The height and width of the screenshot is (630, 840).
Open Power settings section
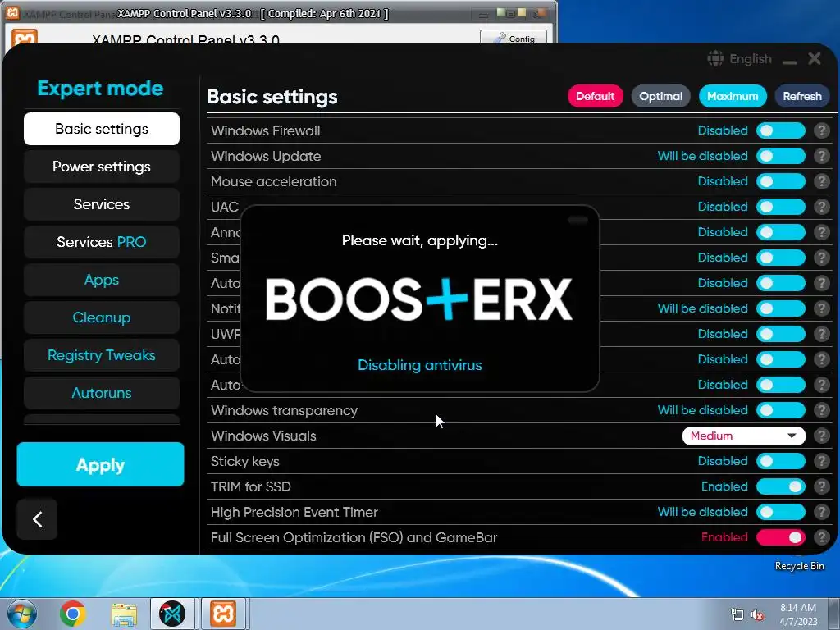pyautogui.click(x=101, y=167)
